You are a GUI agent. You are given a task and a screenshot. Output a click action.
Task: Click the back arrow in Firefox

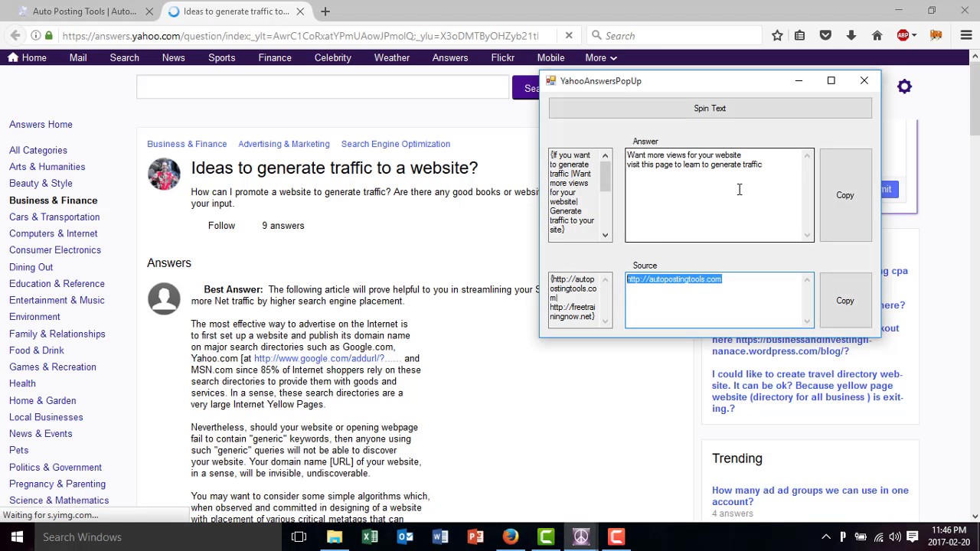coord(15,35)
